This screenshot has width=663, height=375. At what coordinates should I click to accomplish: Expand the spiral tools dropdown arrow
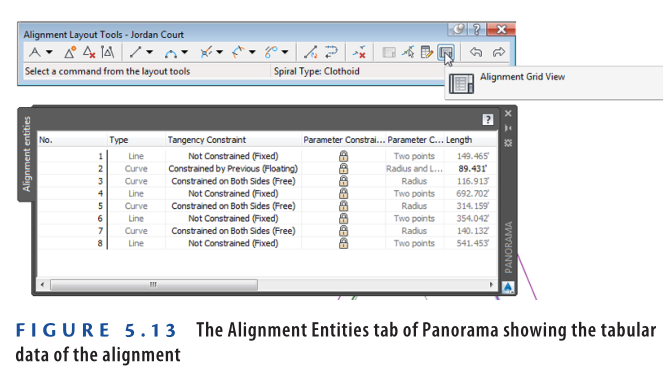[285, 52]
